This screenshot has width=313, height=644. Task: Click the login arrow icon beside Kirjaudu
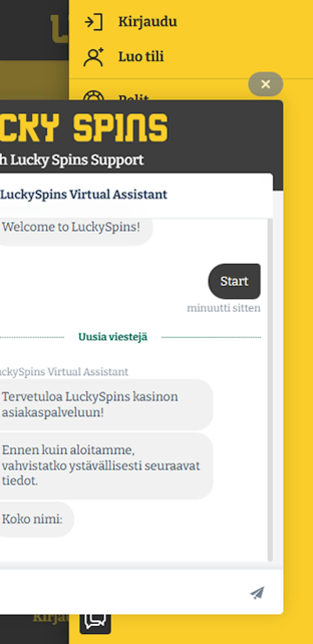click(94, 22)
